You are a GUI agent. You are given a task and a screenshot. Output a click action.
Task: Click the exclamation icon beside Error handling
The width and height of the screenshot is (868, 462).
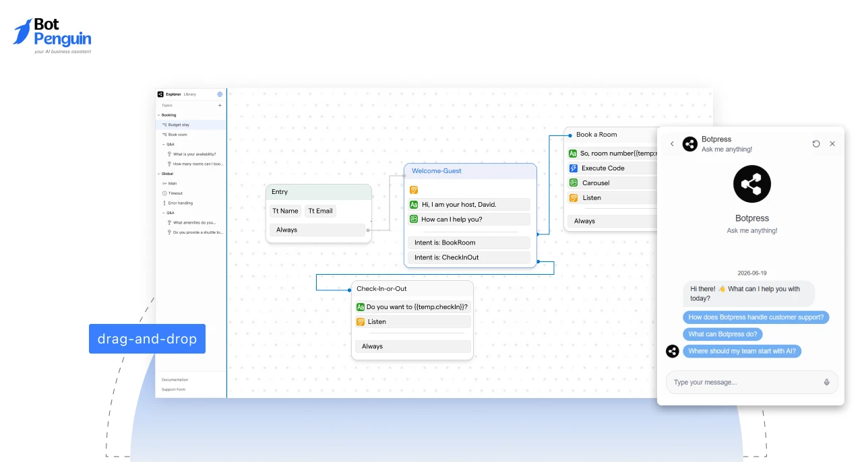point(164,203)
